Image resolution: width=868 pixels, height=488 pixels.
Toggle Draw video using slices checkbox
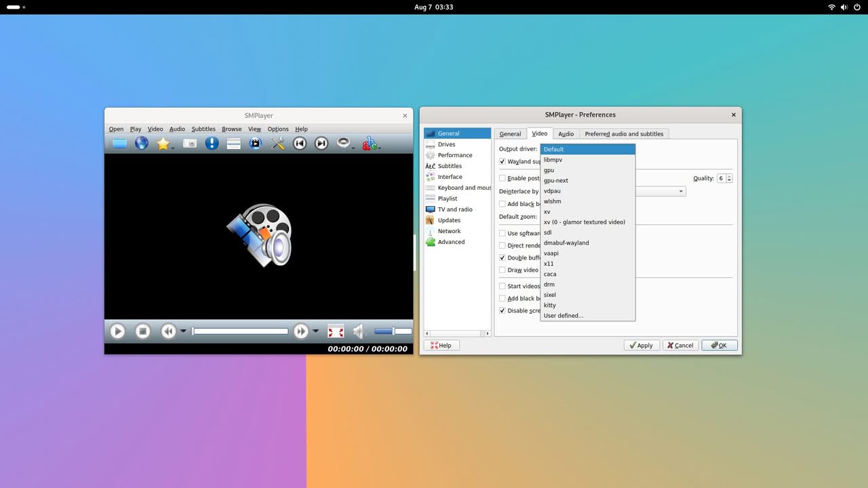tap(502, 270)
